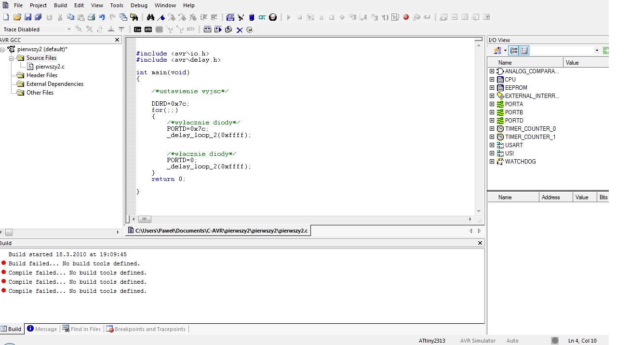Click the blue Toggle Bookmark flag icon
This screenshot has width=644, height=345.
161,17
